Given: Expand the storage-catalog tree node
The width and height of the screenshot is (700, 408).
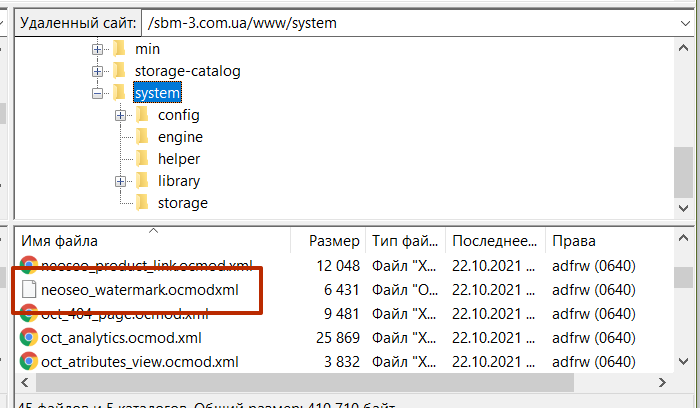Looking at the screenshot, I should (x=97, y=71).
